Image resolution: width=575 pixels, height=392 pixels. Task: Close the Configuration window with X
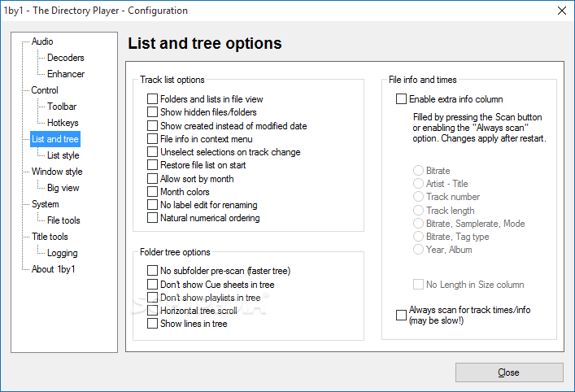562,11
